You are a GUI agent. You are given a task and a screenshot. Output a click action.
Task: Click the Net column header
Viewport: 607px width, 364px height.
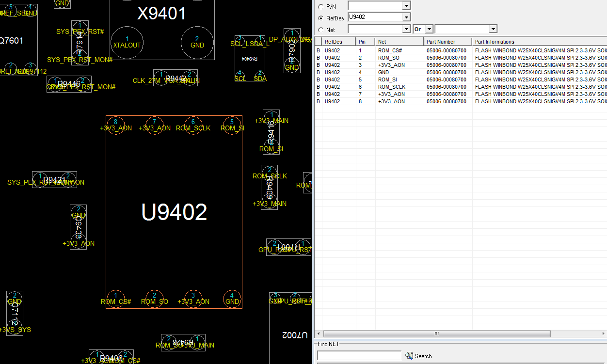point(399,42)
